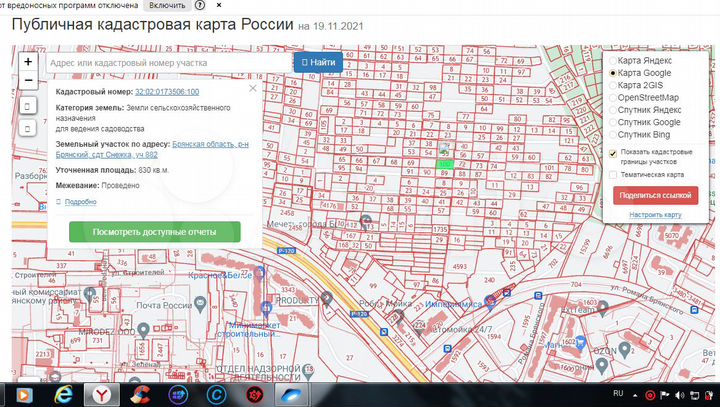
Task: Click the P-120 road shield near info panel
Action: (x=286, y=251)
